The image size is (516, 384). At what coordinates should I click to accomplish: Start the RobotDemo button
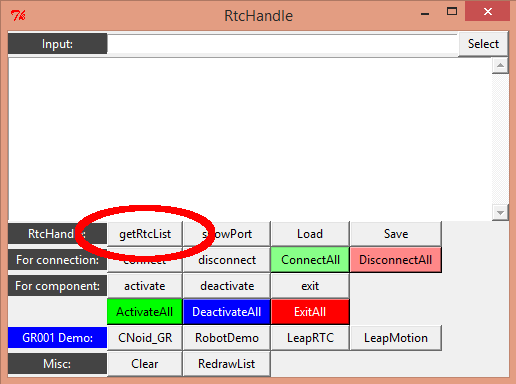[x=227, y=338]
